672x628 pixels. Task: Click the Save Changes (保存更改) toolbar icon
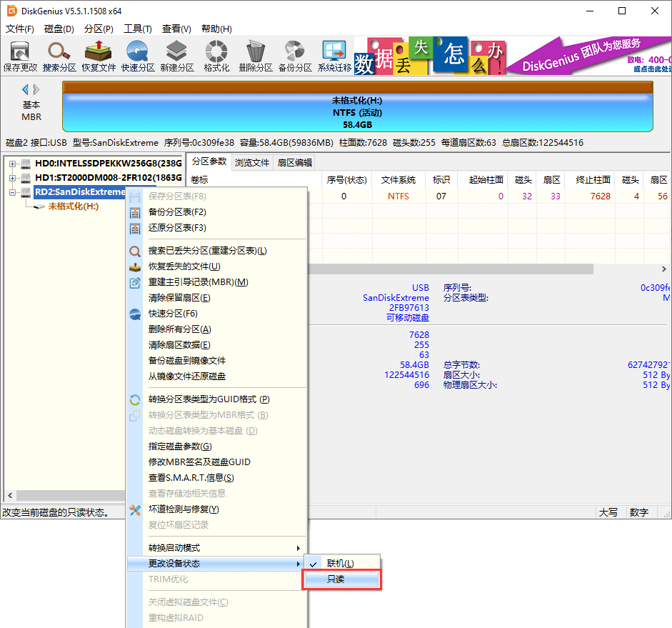click(20, 56)
